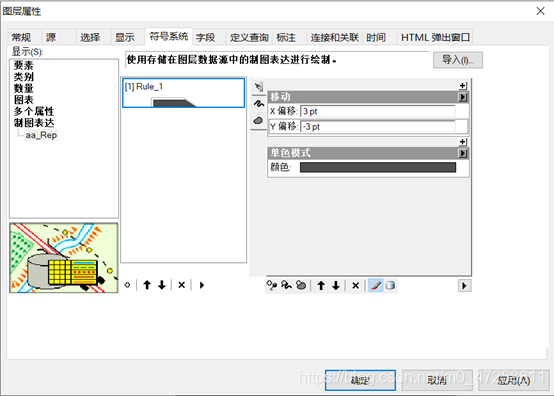The width and height of the screenshot is (554, 396).
Task: Go to the 定义查询 tab
Action: coord(249,37)
